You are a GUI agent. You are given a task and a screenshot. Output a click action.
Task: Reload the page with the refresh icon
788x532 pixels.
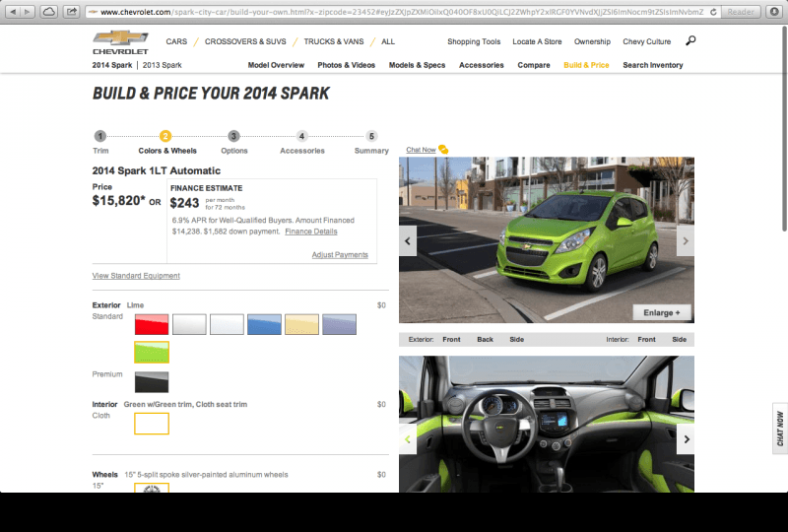coord(713,12)
